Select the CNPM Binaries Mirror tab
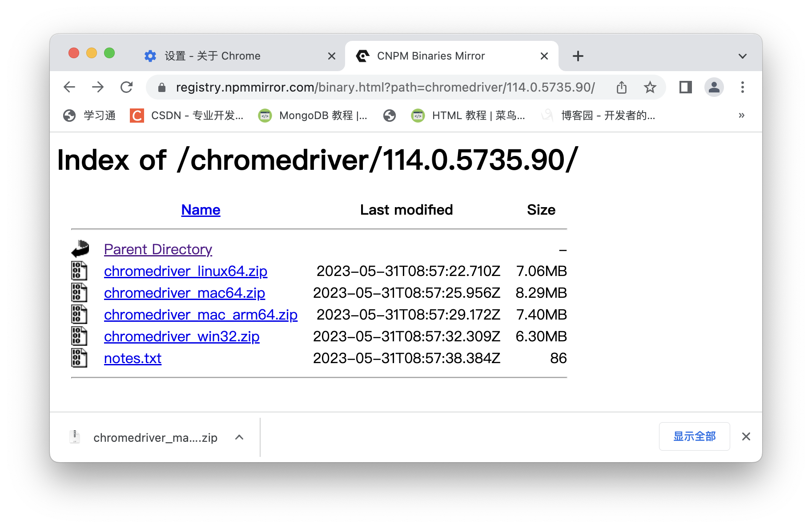 click(x=430, y=56)
